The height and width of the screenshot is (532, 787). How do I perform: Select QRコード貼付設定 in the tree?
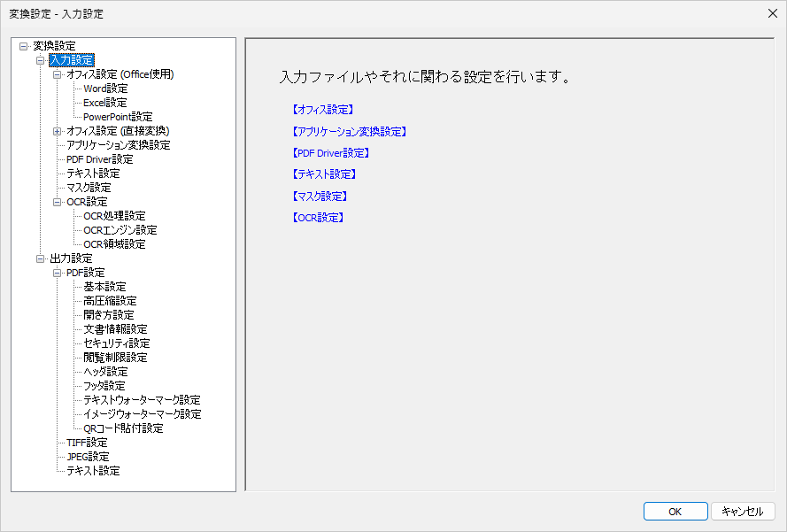(x=122, y=428)
